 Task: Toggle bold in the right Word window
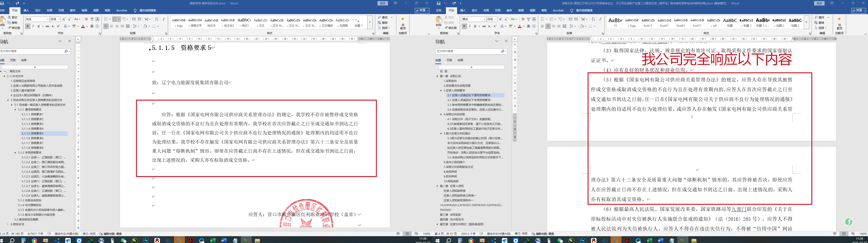click(464, 26)
